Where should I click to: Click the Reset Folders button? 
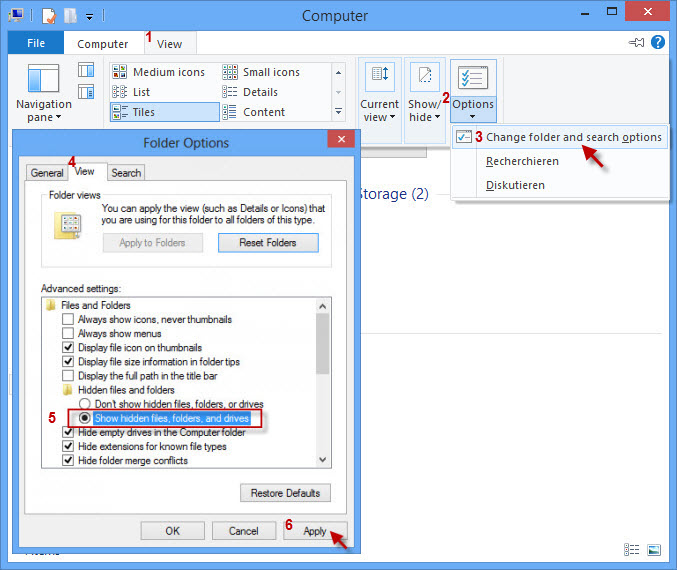tap(268, 243)
